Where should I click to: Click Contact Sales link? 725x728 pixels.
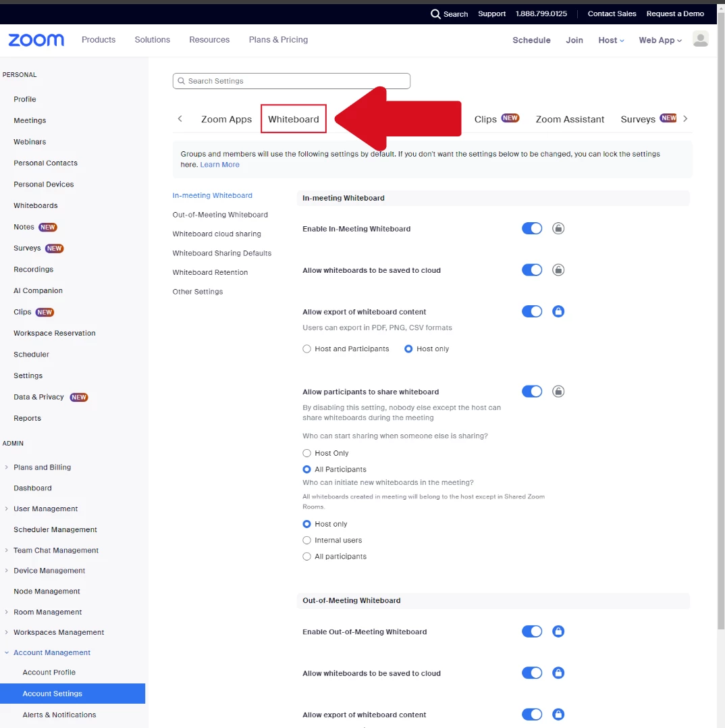point(612,14)
